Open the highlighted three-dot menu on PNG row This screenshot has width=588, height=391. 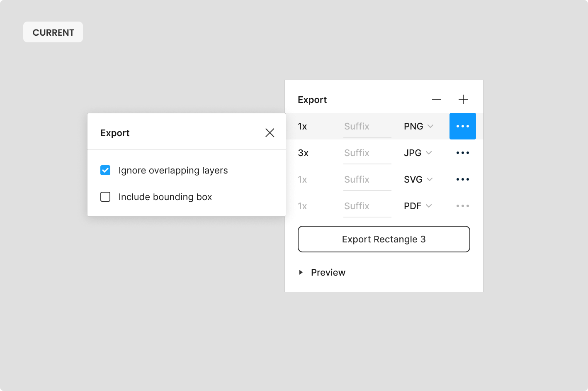click(x=463, y=126)
